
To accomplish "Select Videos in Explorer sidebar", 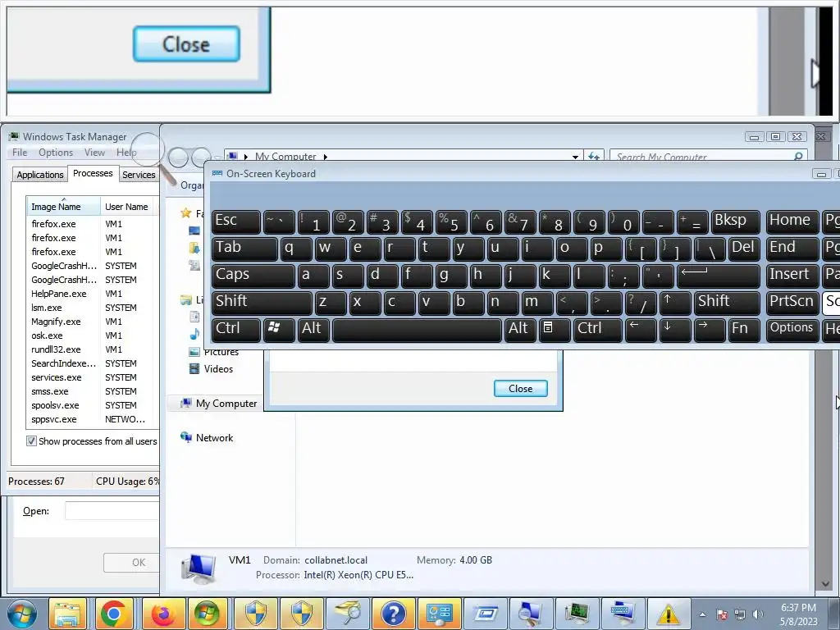I will pos(211,368).
